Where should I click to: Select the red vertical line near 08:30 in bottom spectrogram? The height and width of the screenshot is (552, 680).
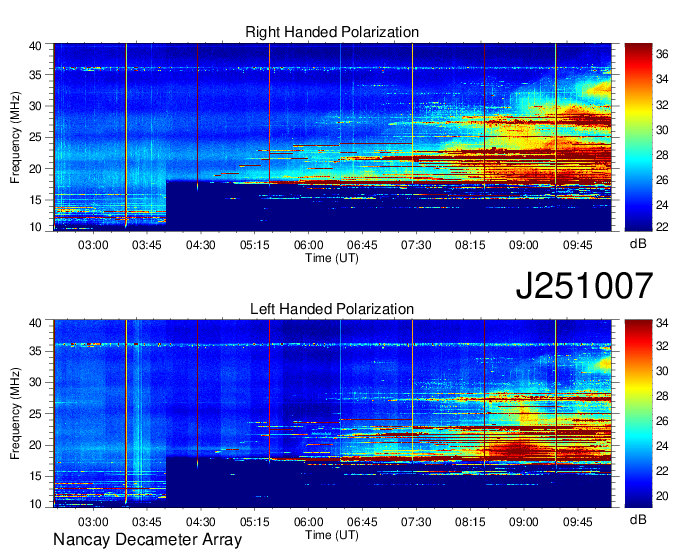coord(484,413)
